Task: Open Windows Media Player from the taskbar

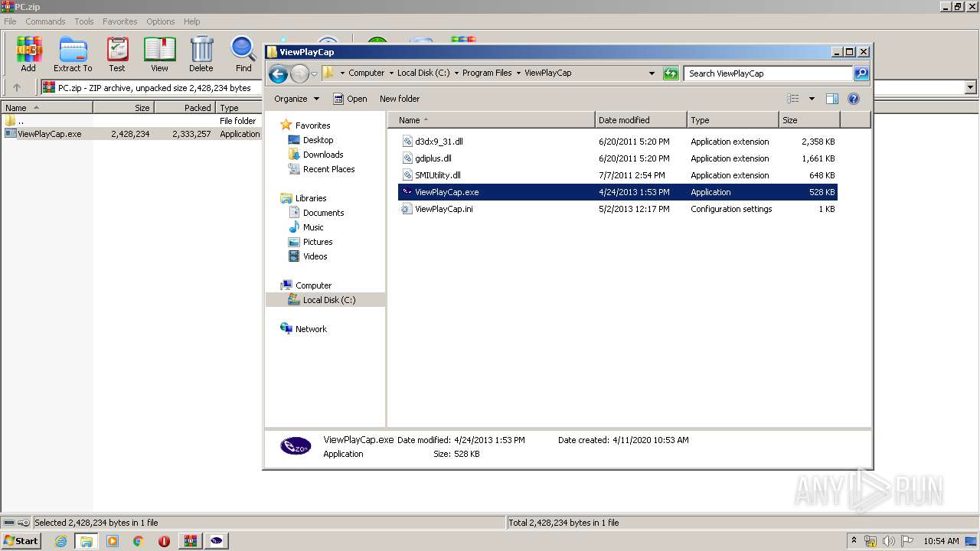Action: point(113,541)
